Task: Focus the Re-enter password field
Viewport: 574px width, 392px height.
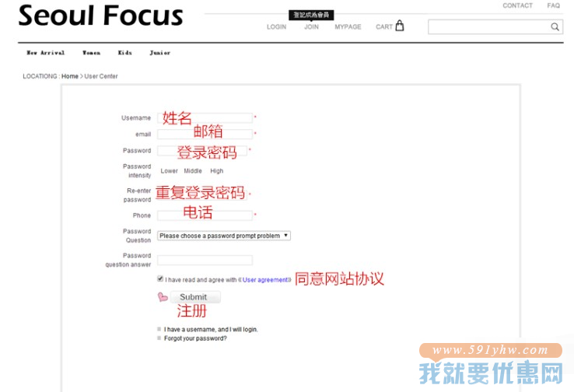Action: 202,194
